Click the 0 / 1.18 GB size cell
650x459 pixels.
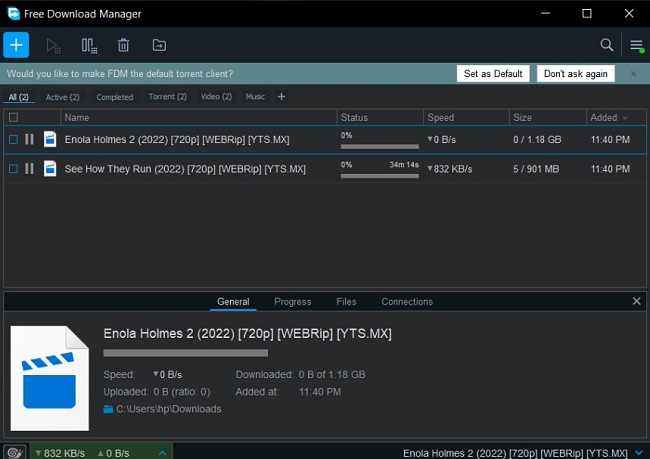[537, 140]
